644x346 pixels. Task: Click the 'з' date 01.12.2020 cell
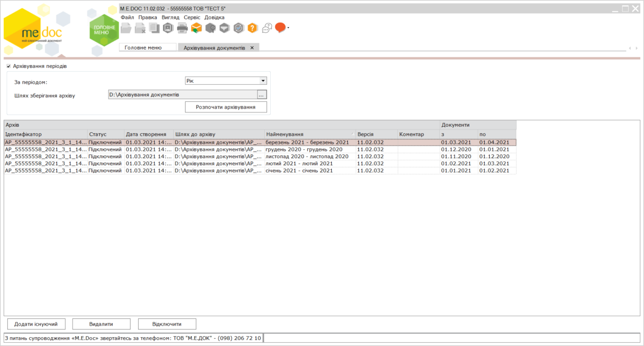[x=459, y=149]
